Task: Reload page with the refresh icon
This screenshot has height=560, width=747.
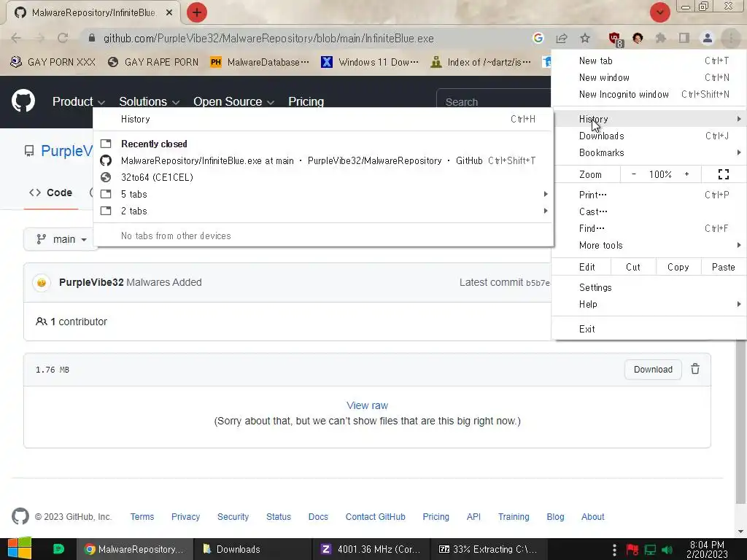Action: (x=63, y=38)
